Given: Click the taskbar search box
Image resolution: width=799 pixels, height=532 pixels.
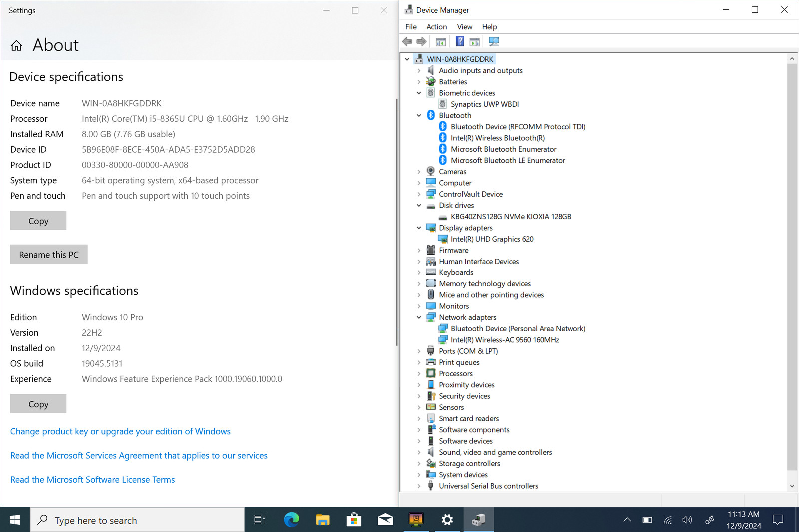Looking at the screenshot, I should coord(138,520).
